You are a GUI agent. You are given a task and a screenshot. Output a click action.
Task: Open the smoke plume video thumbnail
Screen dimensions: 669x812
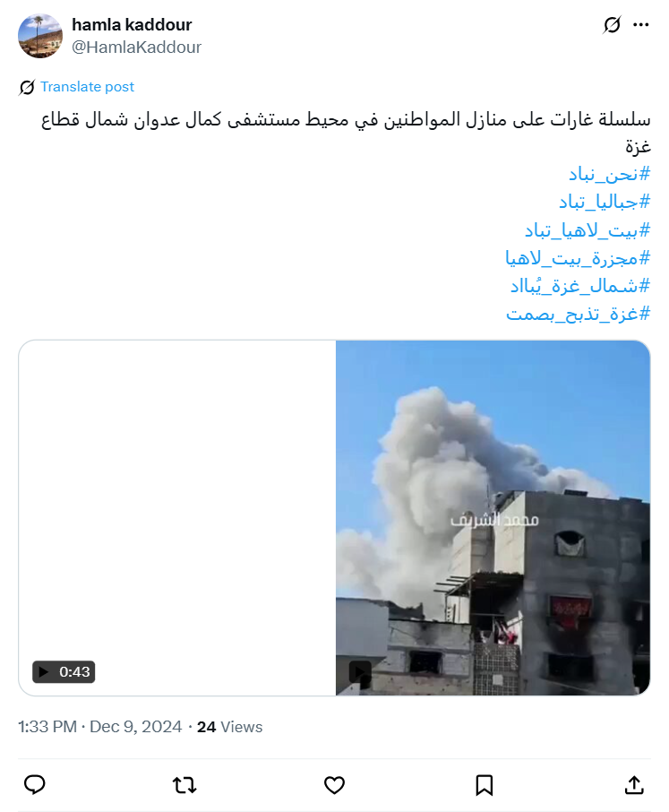tap(493, 518)
